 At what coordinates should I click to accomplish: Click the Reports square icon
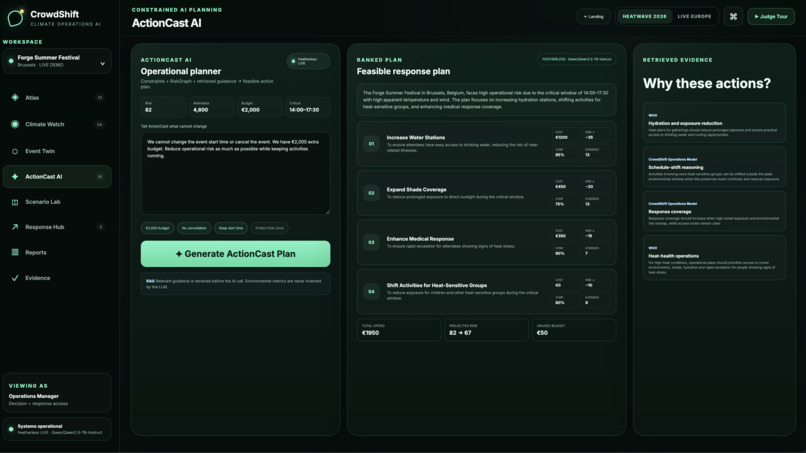(x=15, y=252)
